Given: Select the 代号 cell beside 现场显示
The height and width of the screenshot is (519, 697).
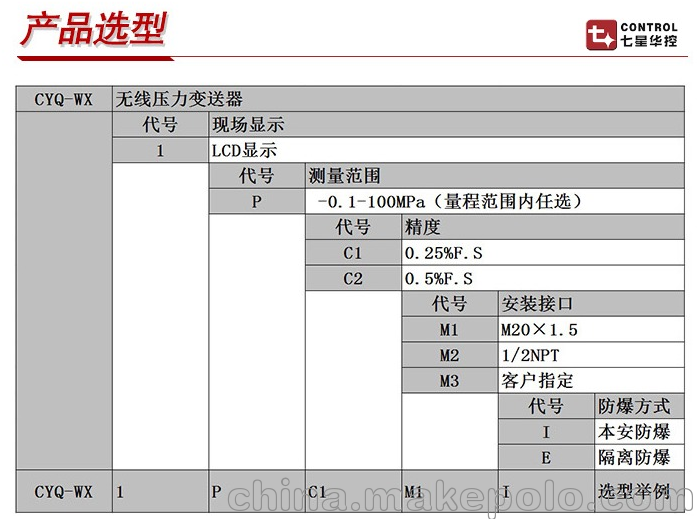Looking at the screenshot, I should tap(160, 124).
